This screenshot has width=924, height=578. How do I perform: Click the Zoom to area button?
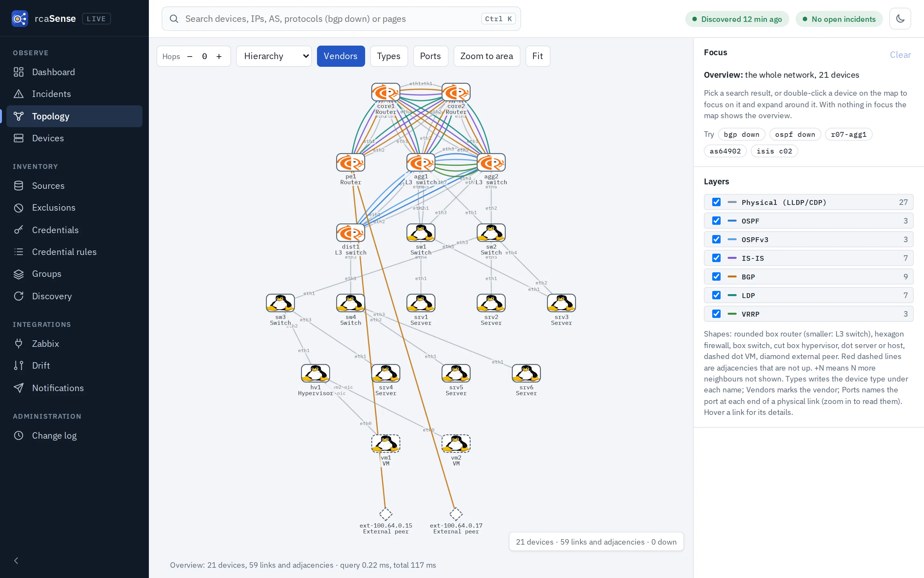click(486, 56)
